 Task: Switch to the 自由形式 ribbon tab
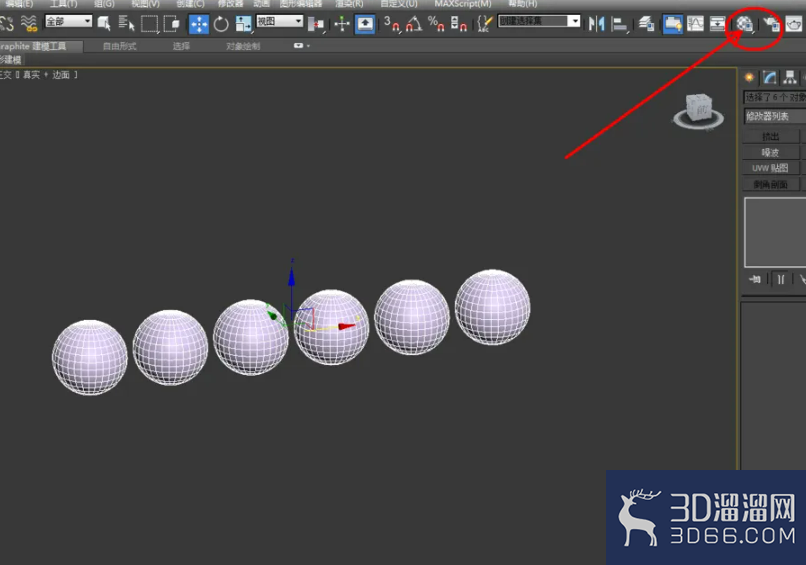click(x=120, y=46)
